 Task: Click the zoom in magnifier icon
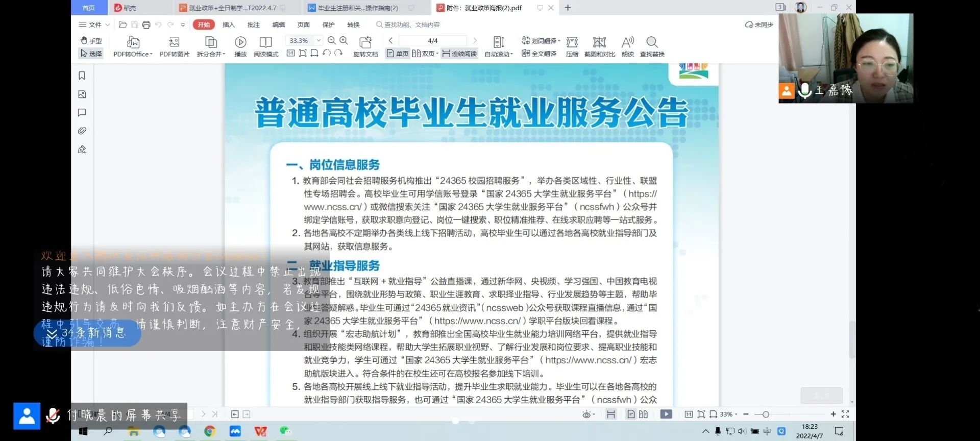[x=344, y=40]
